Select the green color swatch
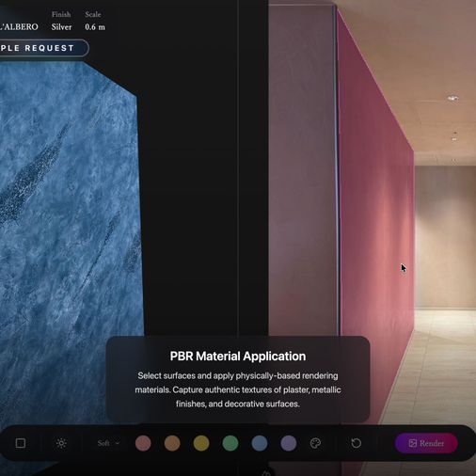The height and width of the screenshot is (476, 476). click(230, 443)
